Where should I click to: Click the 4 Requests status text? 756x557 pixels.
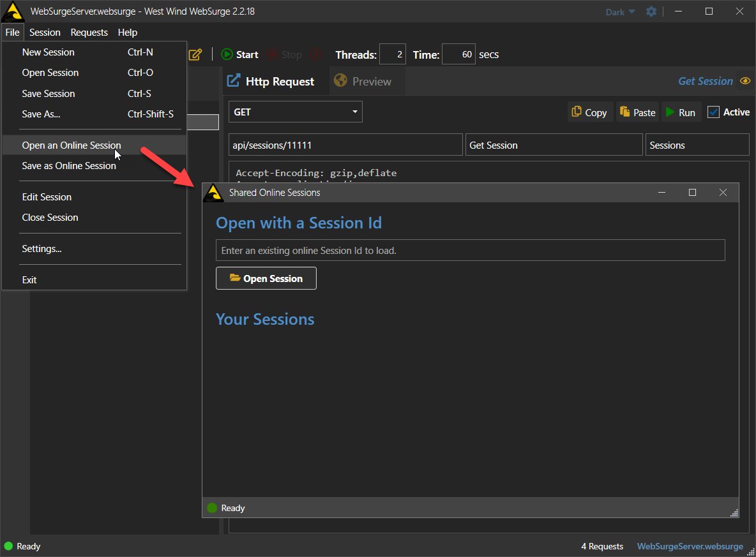coord(601,546)
